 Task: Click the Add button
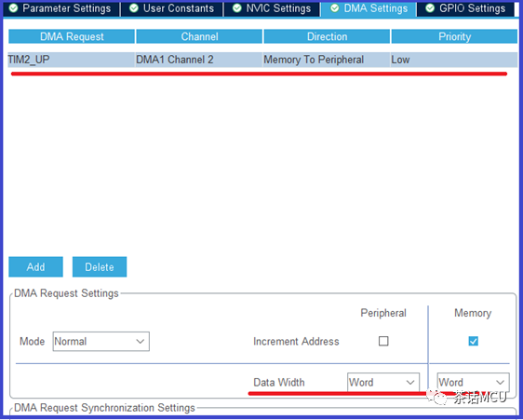point(35,266)
